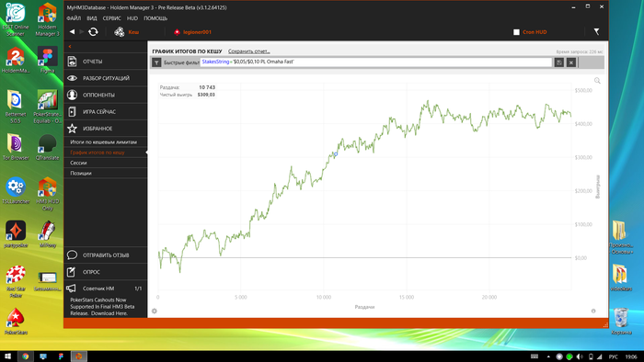This screenshot has width=644, height=362.
Task: Click ОПРОС survey button
Action: 106,272
